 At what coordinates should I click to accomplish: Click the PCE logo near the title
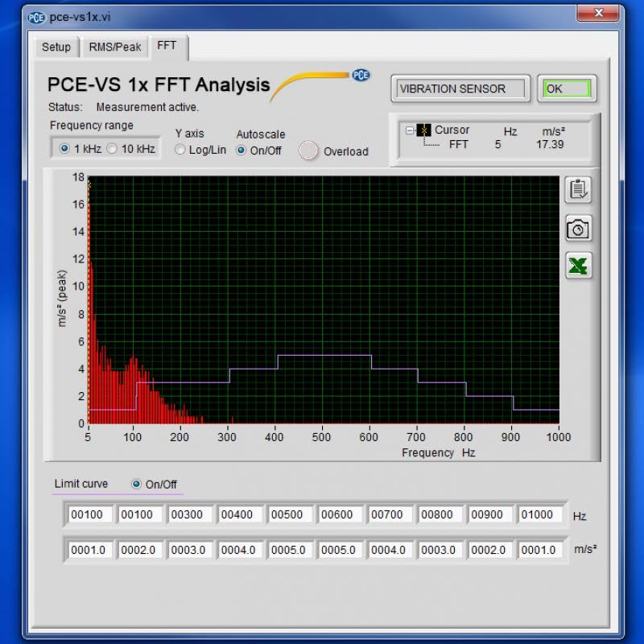(361, 74)
